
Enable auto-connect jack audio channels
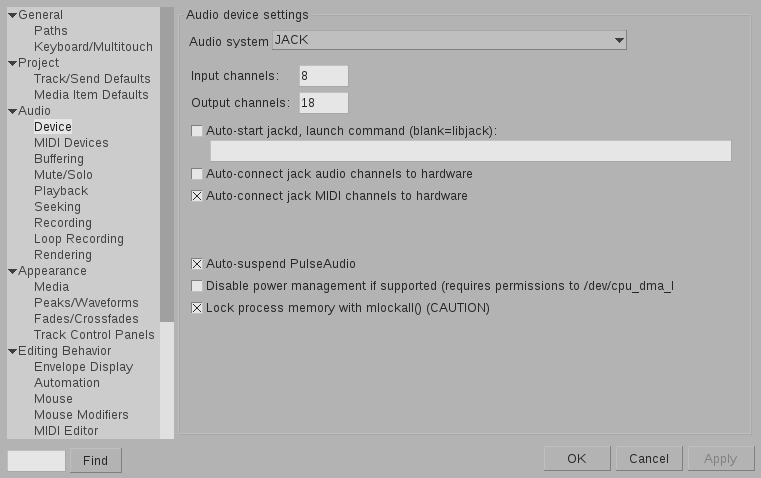click(197, 174)
